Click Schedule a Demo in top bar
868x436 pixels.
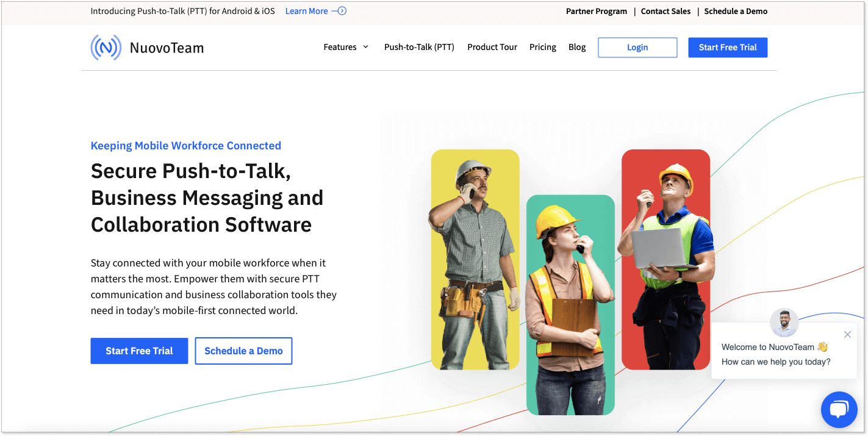736,11
